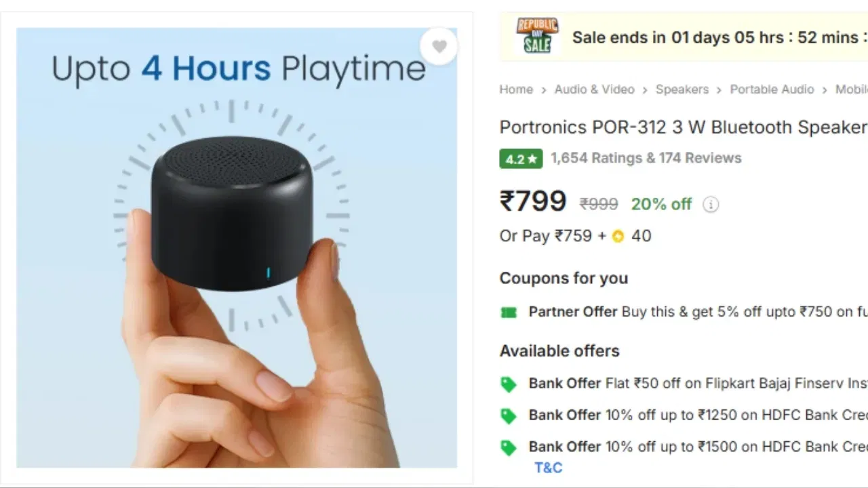Click the wishlist heart icon on product image

439,45
